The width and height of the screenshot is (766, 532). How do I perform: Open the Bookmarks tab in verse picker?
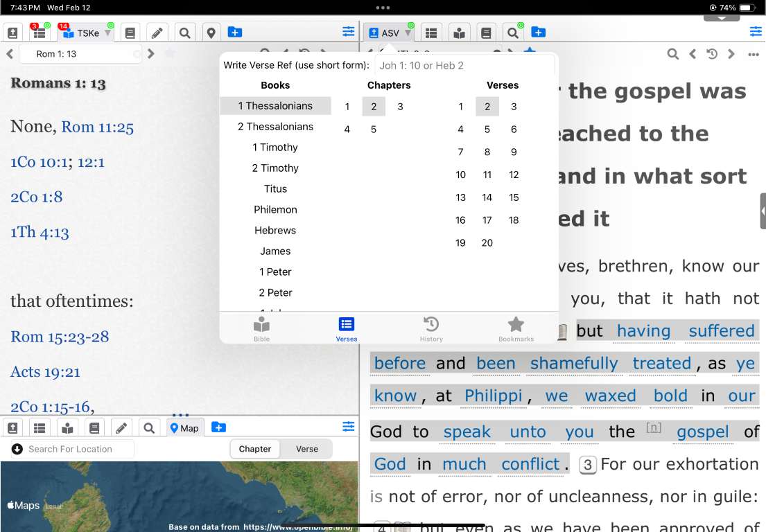(516, 329)
